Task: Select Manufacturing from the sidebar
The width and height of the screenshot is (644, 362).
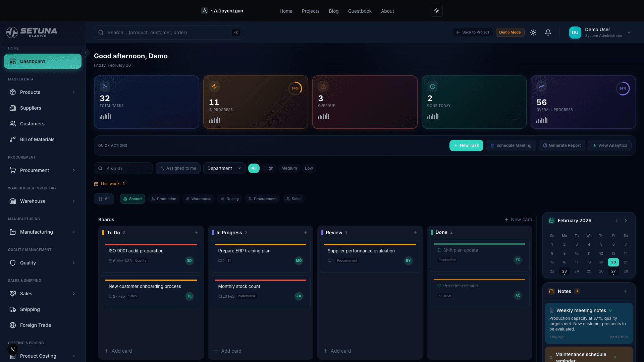Action: (36, 232)
